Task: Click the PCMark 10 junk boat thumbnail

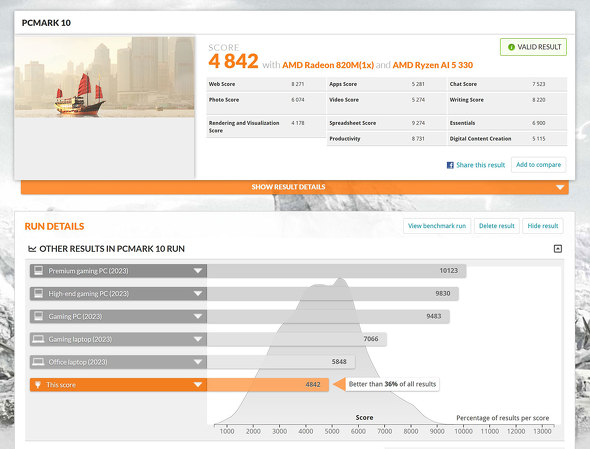Action: (105, 77)
